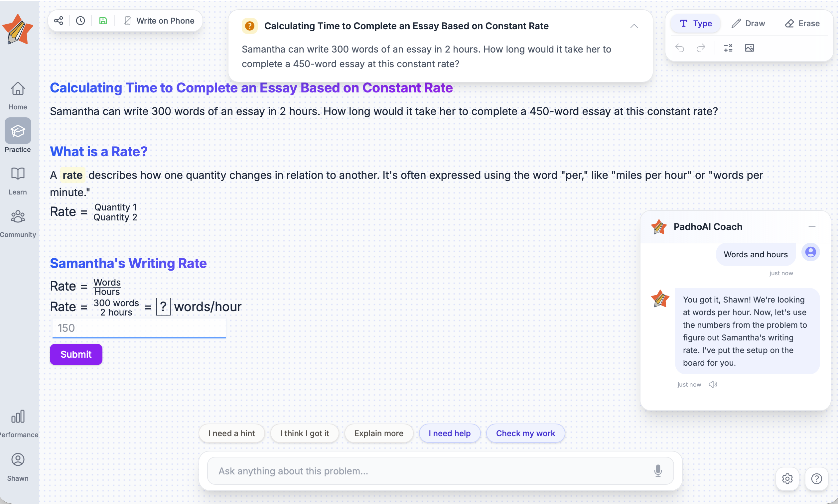Click the green save icon
The width and height of the screenshot is (838, 504).
103,21
